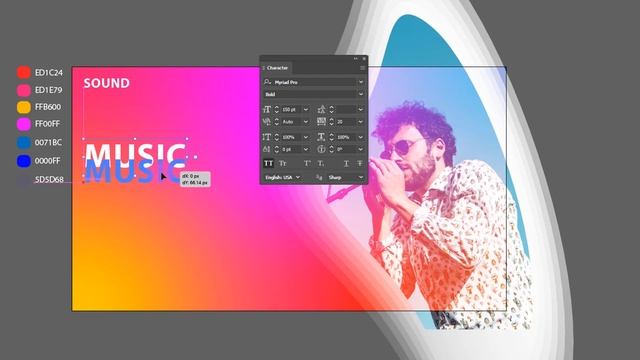This screenshot has width=640, height=360.
Task: Open the Character panel options menu
Action: pyautogui.click(x=362, y=68)
